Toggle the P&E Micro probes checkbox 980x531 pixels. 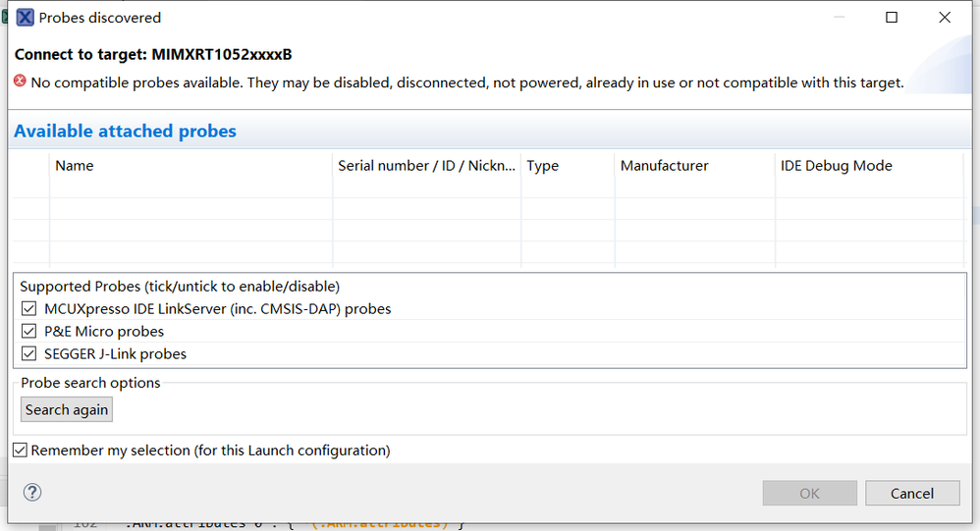click(x=29, y=332)
